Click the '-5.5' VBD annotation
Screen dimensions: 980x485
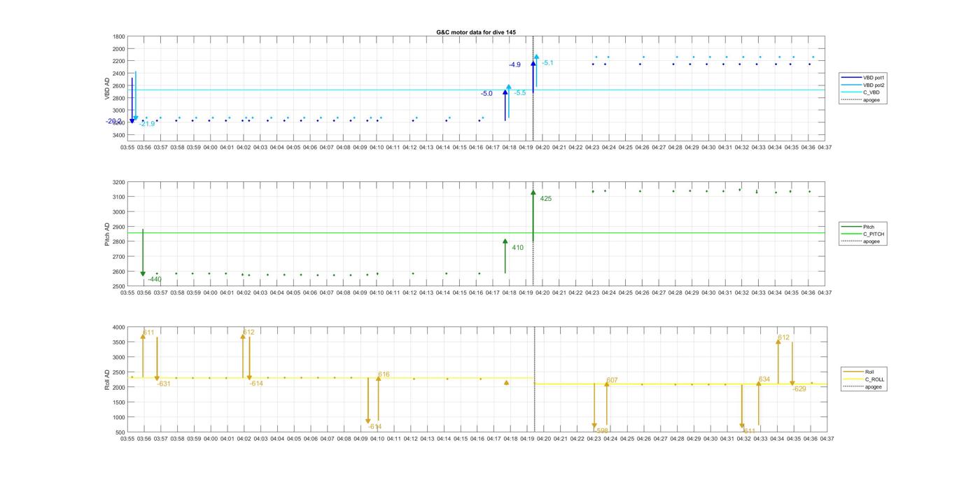coord(520,92)
